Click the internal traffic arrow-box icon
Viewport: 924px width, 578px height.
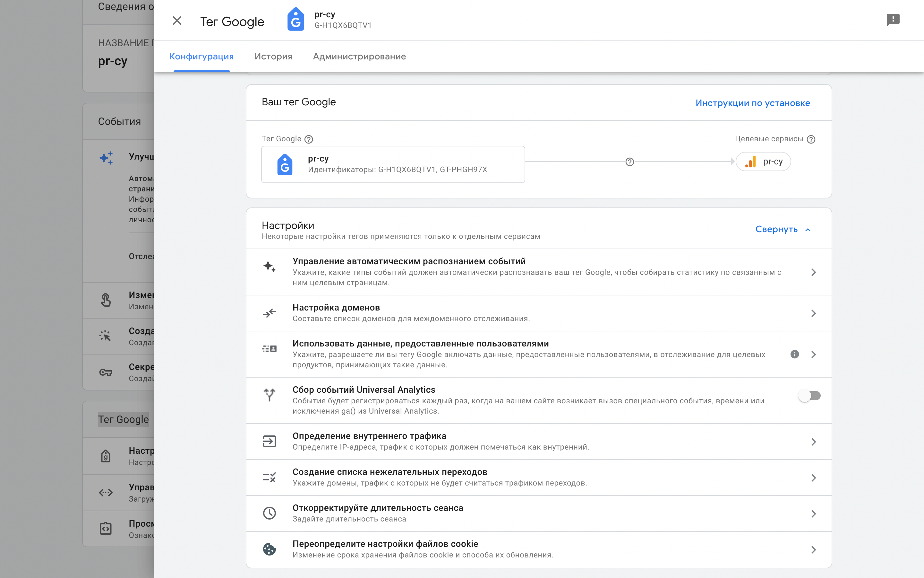pyautogui.click(x=269, y=442)
